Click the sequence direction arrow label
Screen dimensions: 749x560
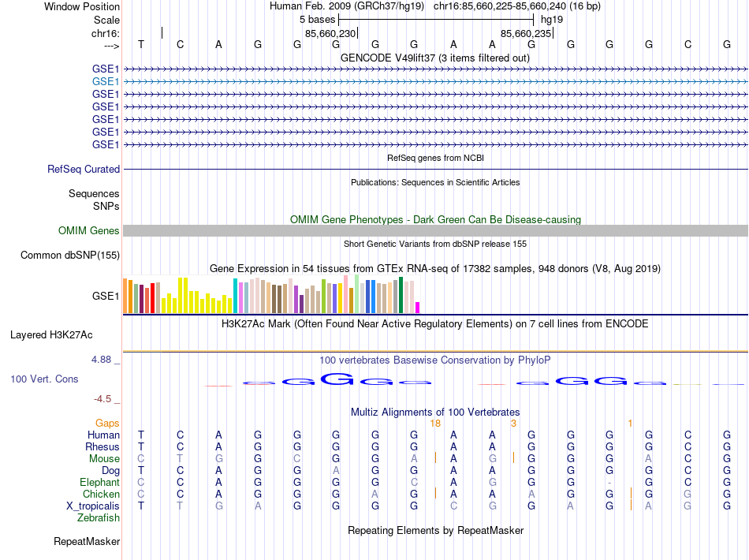tap(112, 46)
